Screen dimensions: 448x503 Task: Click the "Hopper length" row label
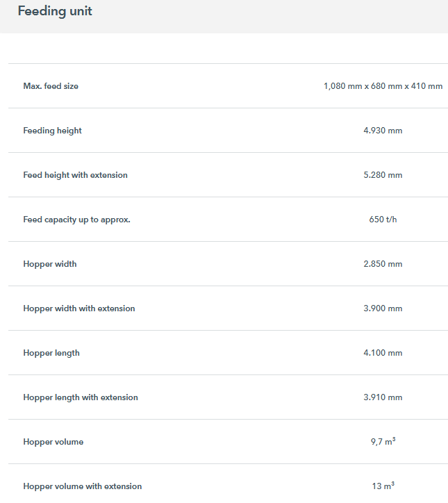(51, 353)
